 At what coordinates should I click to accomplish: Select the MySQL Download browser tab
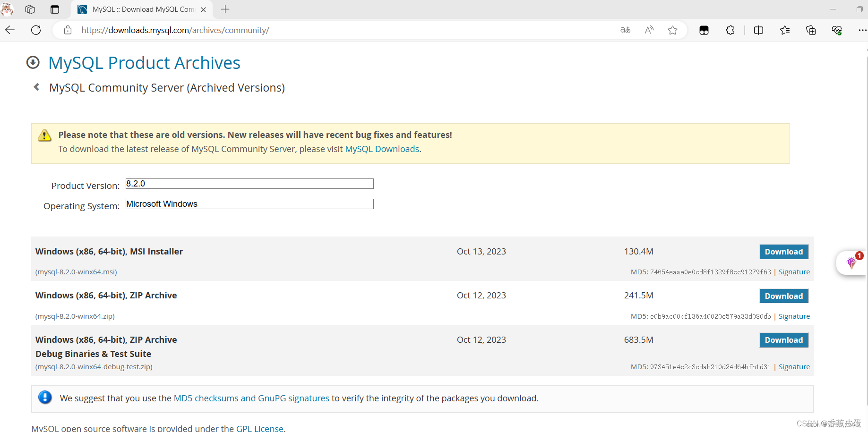[x=142, y=9]
